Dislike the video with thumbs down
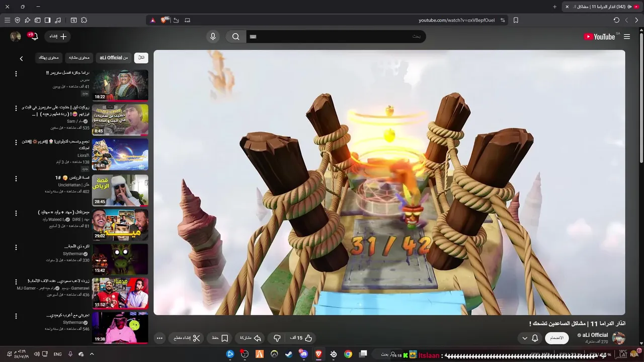The image size is (644, 362). pos(277,338)
